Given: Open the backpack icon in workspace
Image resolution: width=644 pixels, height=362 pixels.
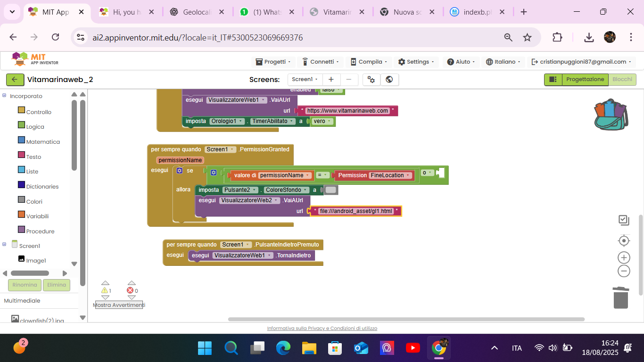Looking at the screenshot, I should [611, 115].
